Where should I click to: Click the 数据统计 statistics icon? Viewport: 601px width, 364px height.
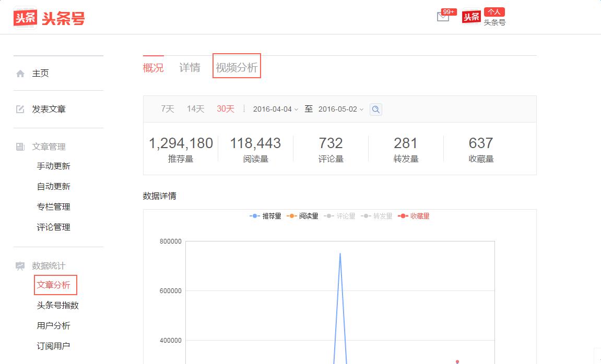(x=20, y=265)
